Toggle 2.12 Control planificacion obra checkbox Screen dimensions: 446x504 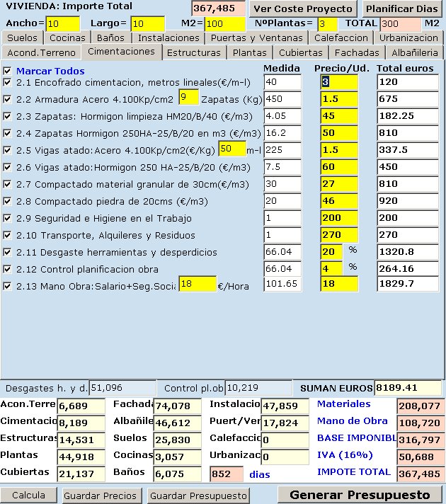coord(7,270)
